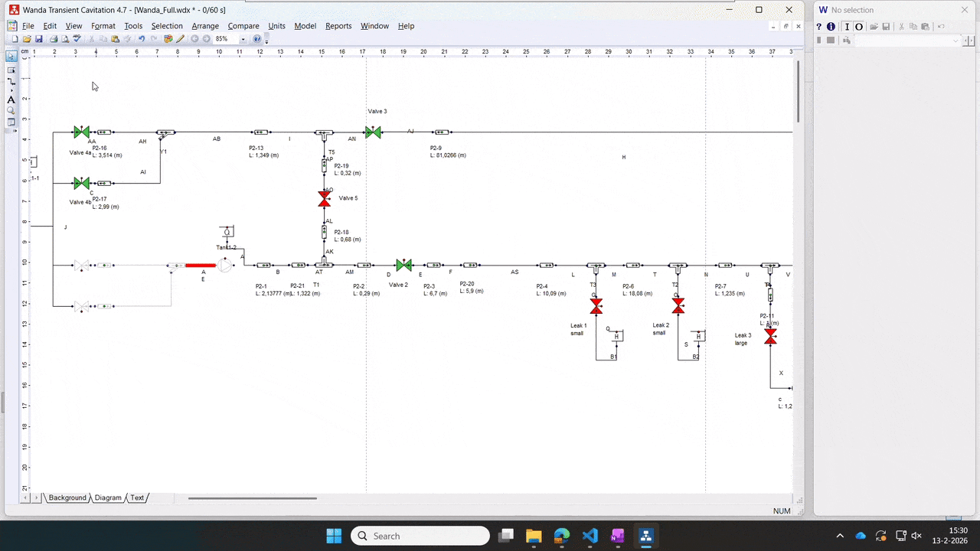This screenshot has width=980, height=551.
Task: Select the red Valve 5 component
Action: click(x=325, y=199)
